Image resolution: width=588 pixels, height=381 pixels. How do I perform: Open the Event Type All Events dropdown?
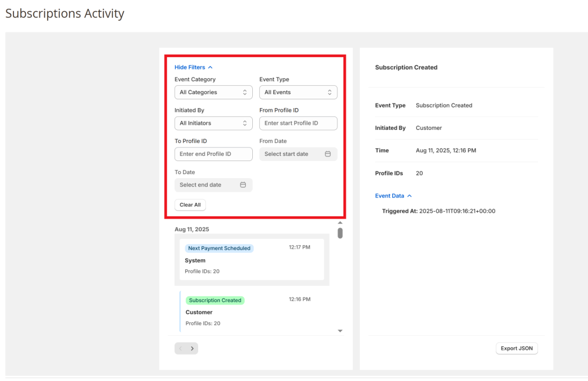click(x=298, y=92)
